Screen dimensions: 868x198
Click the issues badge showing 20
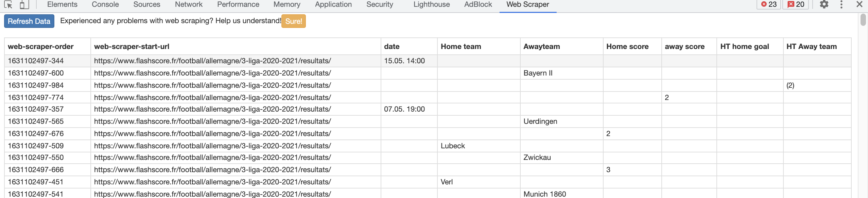click(x=796, y=4)
